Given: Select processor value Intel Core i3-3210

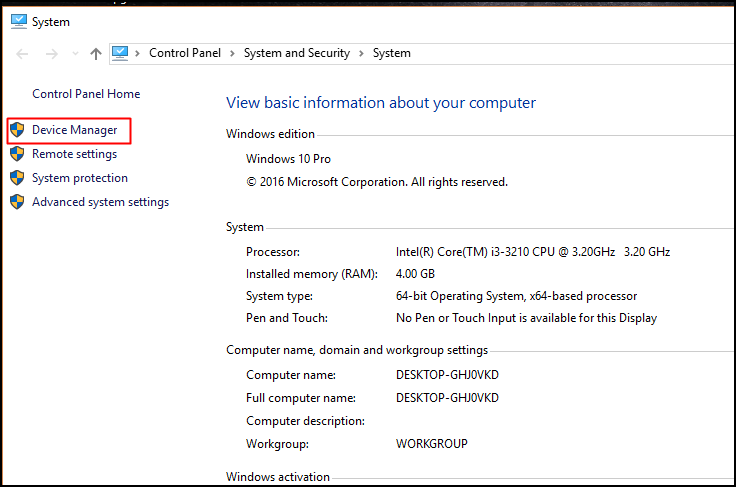Looking at the screenshot, I should point(533,252).
